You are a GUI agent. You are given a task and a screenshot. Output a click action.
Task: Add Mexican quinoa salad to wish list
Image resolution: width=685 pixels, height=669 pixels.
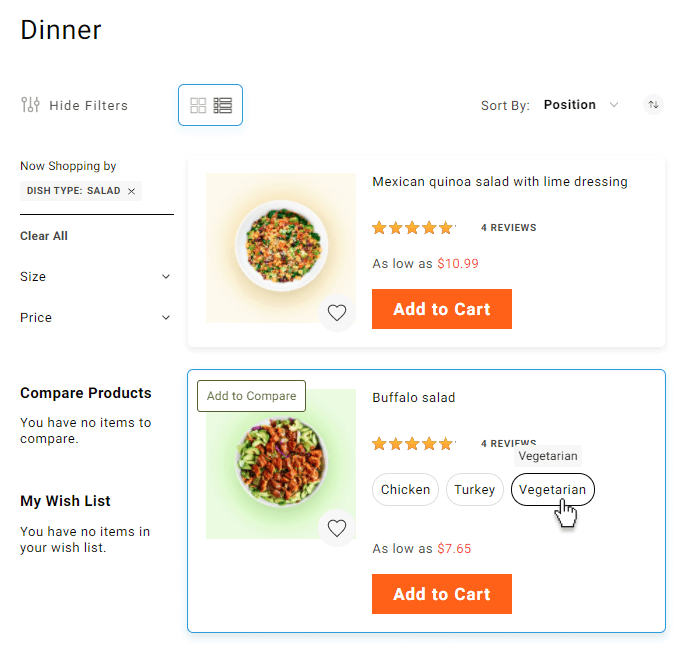click(x=337, y=313)
